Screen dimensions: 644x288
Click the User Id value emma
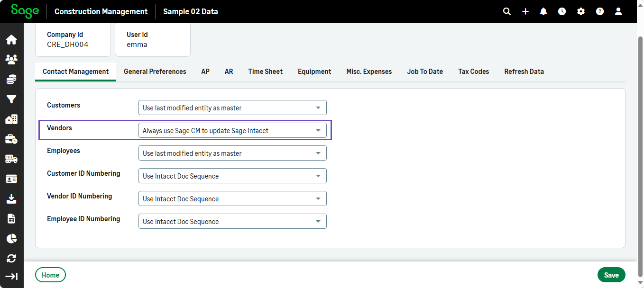[x=137, y=45]
